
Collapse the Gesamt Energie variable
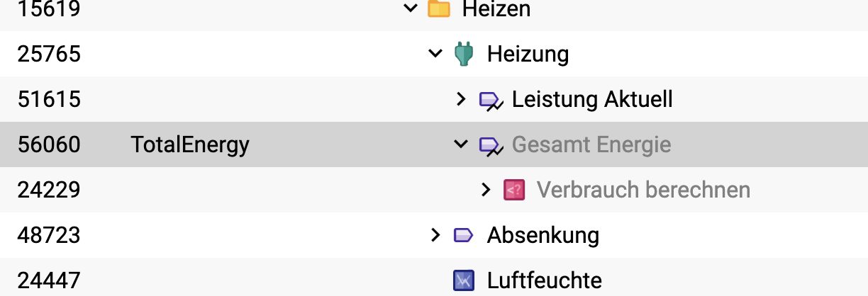[461, 144]
